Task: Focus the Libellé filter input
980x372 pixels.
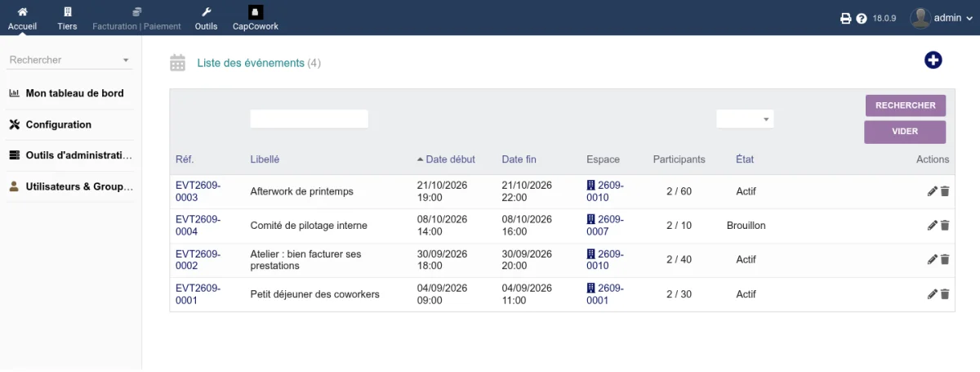Action: pyautogui.click(x=310, y=119)
